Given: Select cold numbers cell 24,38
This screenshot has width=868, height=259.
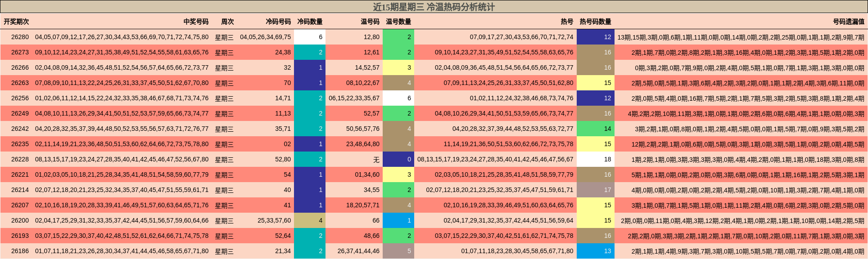Looking at the screenshot, I should [283, 52].
